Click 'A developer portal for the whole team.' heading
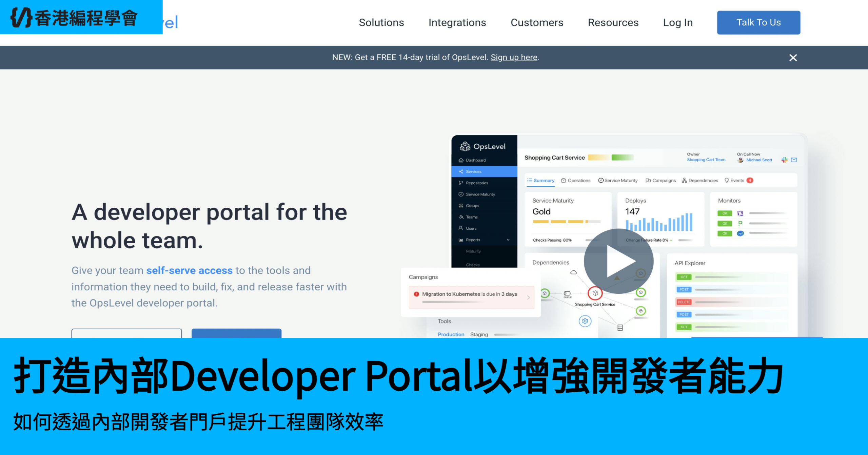 [x=209, y=226]
